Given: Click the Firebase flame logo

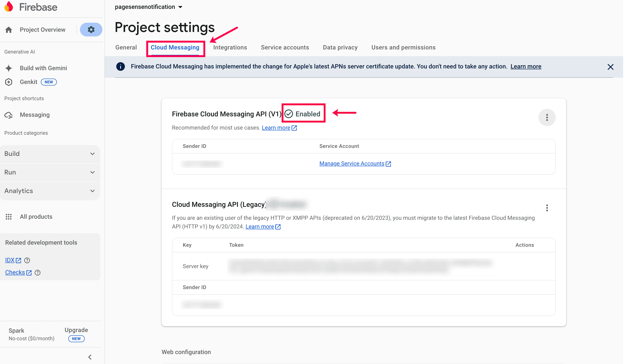Looking at the screenshot, I should (x=9, y=7).
